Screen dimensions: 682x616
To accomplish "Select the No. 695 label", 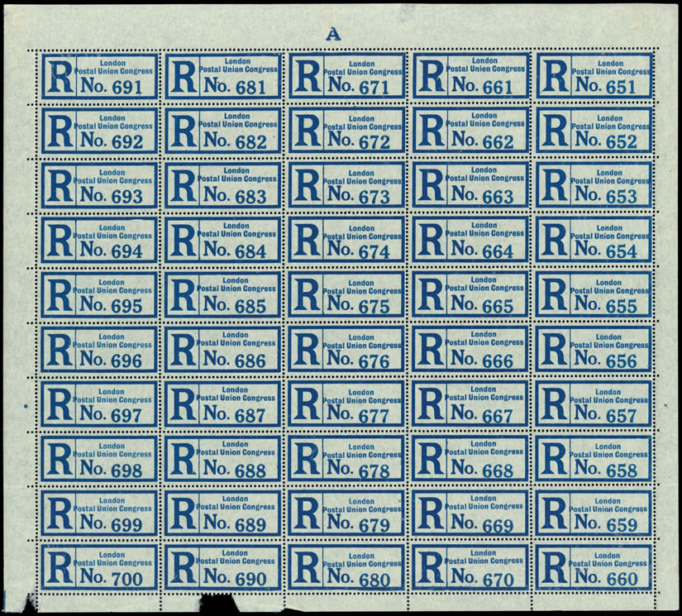I will [99, 295].
